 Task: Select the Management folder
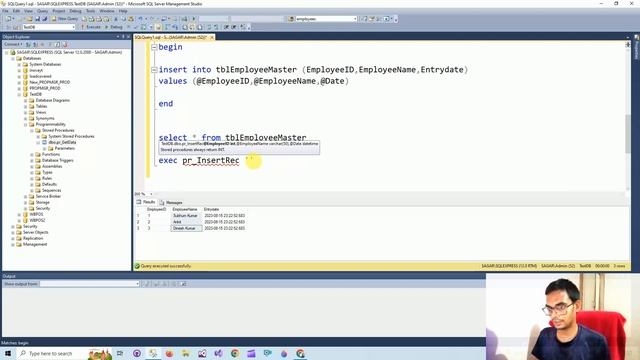(35, 244)
